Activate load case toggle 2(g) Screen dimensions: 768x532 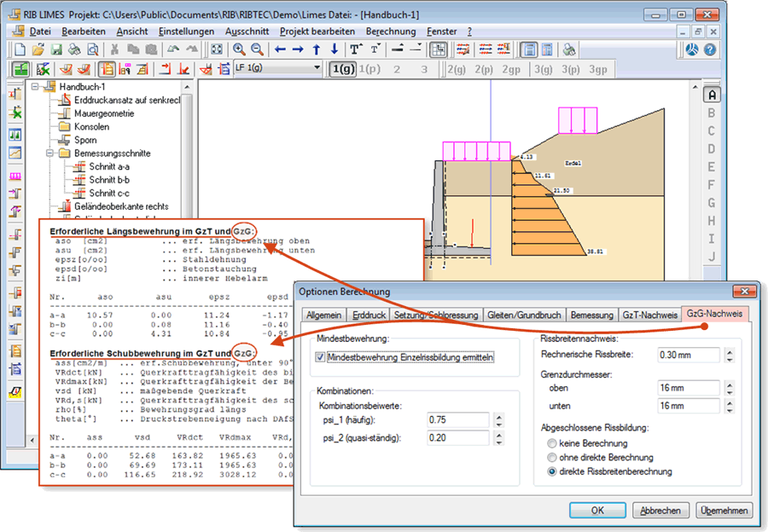click(457, 70)
